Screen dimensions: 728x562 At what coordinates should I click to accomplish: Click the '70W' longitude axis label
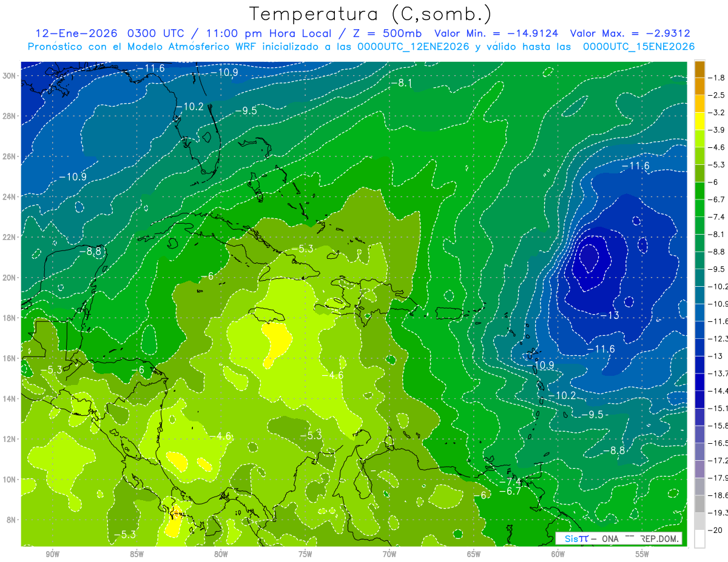pos(389,554)
